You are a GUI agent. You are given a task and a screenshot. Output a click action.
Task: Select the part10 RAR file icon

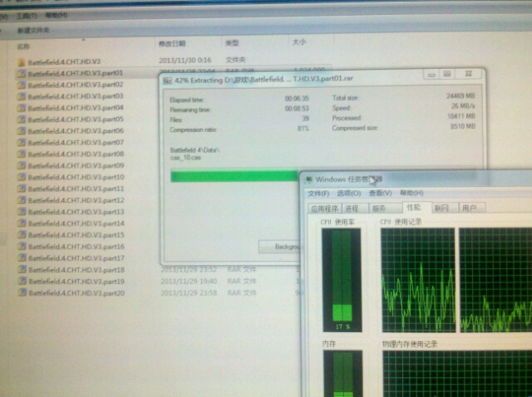pos(22,177)
